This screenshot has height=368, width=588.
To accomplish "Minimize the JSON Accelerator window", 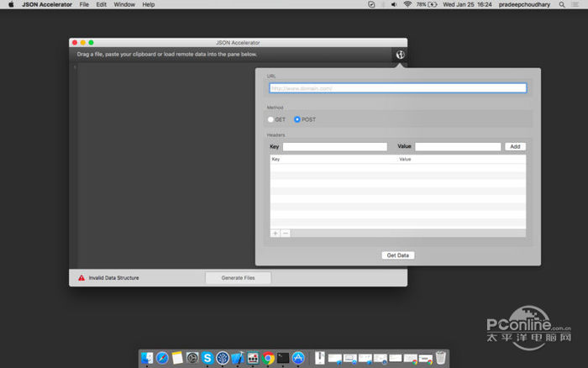I will tap(83, 42).
